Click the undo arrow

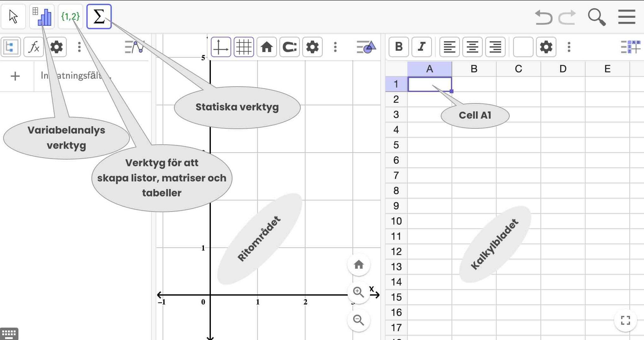pyautogui.click(x=543, y=17)
